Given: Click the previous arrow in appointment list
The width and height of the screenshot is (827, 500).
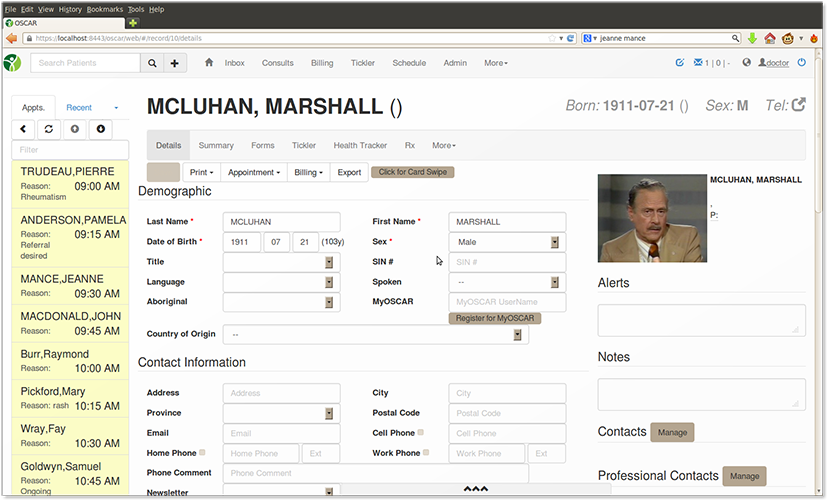Looking at the screenshot, I should pos(23,129).
